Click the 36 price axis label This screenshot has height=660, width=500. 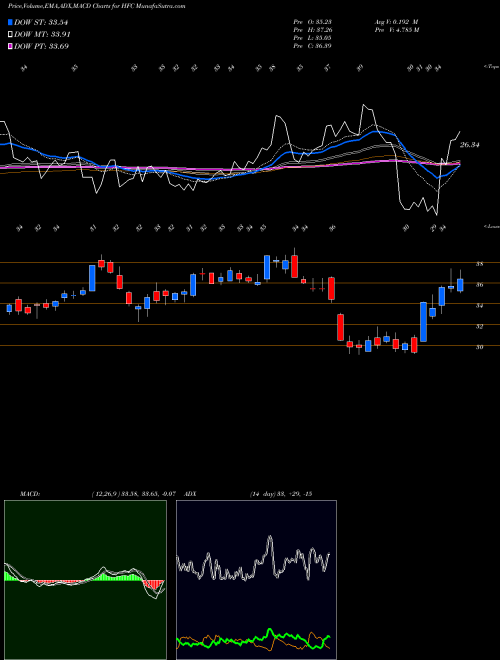(479, 285)
